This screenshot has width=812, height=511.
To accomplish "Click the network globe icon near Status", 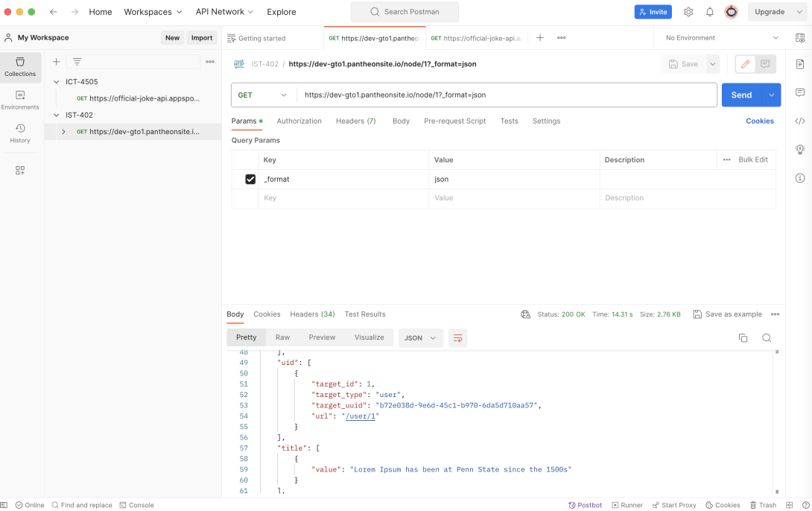I will pyautogui.click(x=525, y=314).
